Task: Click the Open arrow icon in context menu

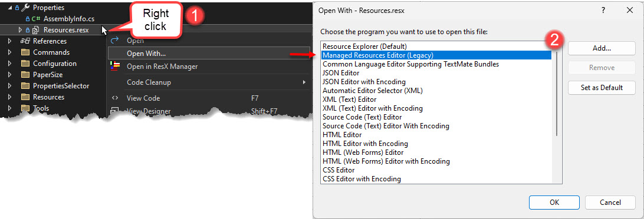Action: pos(115,40)
